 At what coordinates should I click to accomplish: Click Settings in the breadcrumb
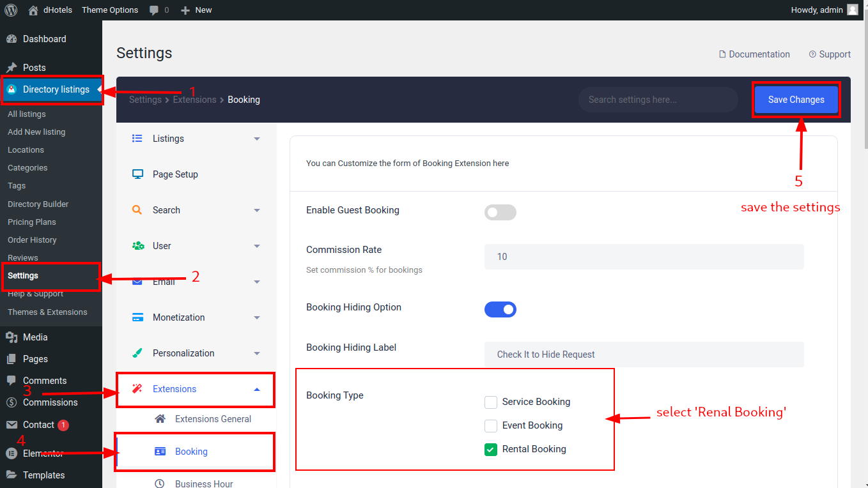tap(145, 100)
